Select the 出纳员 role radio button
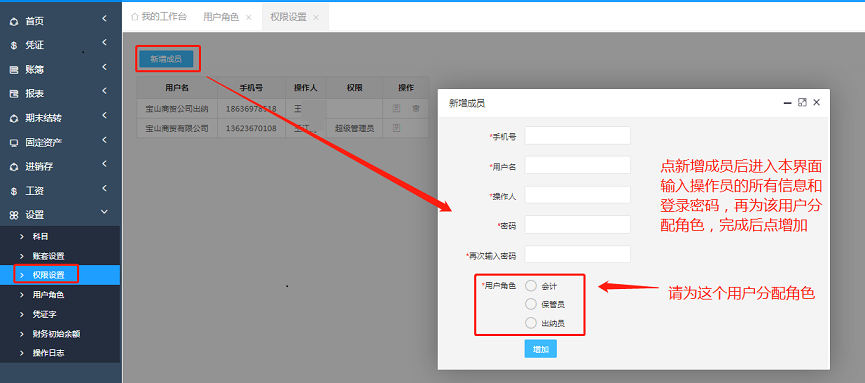 point(531,323)
